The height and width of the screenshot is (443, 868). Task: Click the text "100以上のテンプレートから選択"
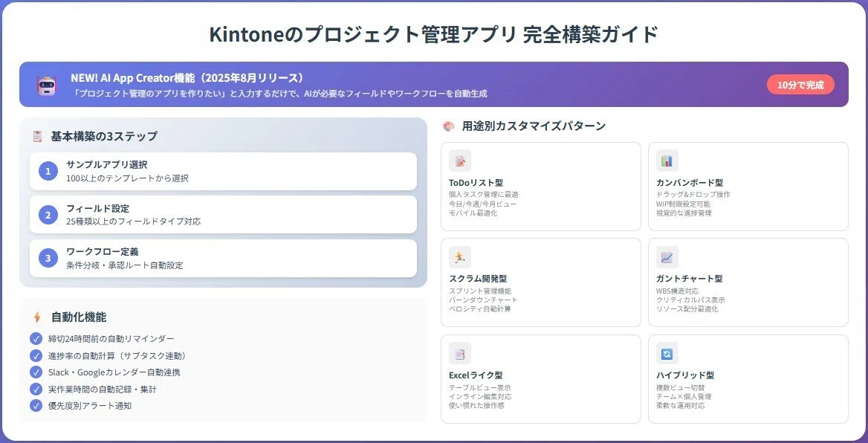pyautogui.click(x=127, y=178)
